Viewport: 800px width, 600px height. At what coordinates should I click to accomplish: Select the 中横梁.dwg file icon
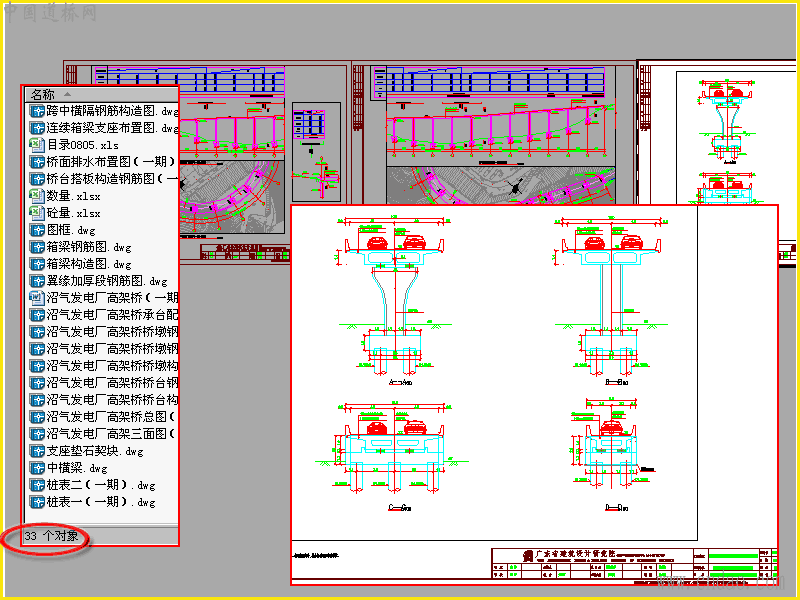coord(37,468)
